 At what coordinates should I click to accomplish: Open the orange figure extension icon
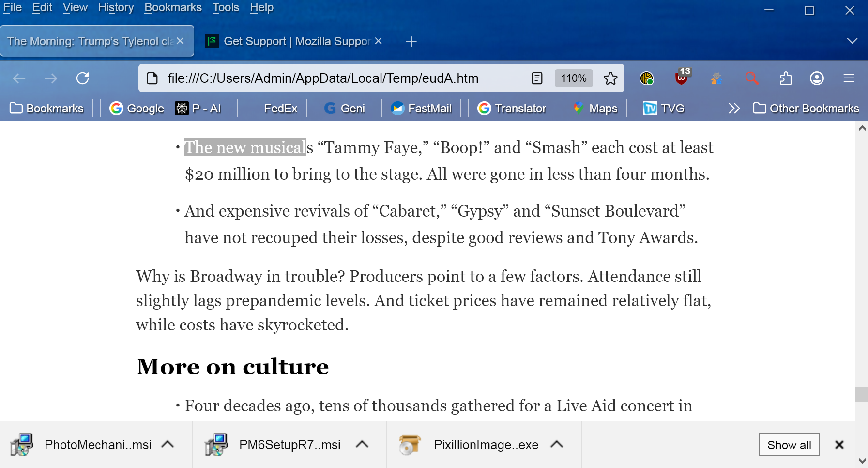[716, 78]
